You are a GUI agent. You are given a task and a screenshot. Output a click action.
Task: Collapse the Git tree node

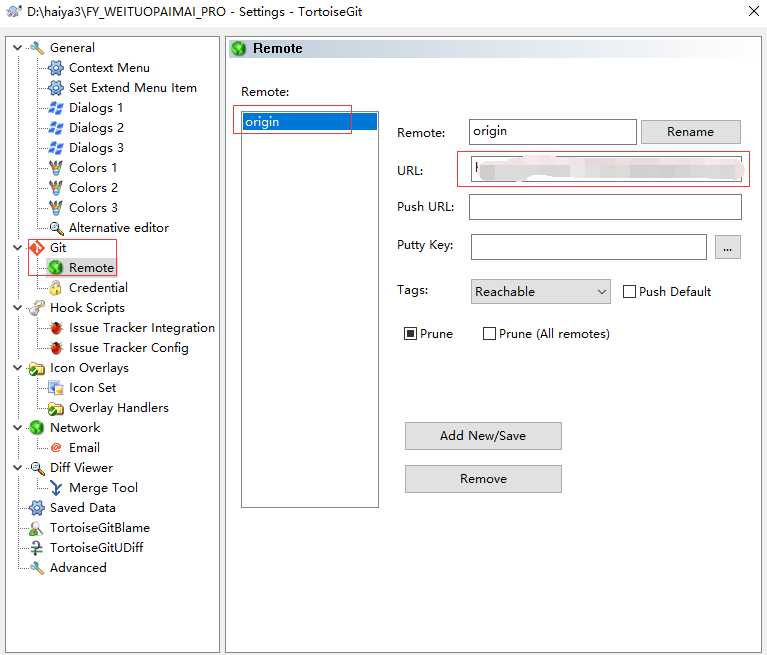point(18,248)
